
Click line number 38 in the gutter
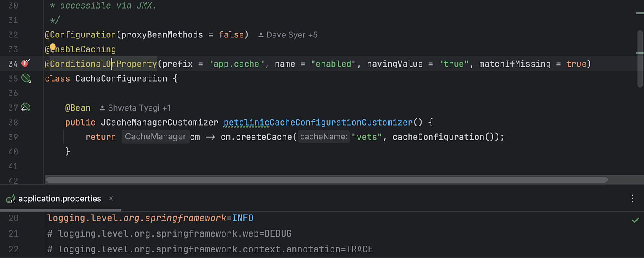pos(13,123)
